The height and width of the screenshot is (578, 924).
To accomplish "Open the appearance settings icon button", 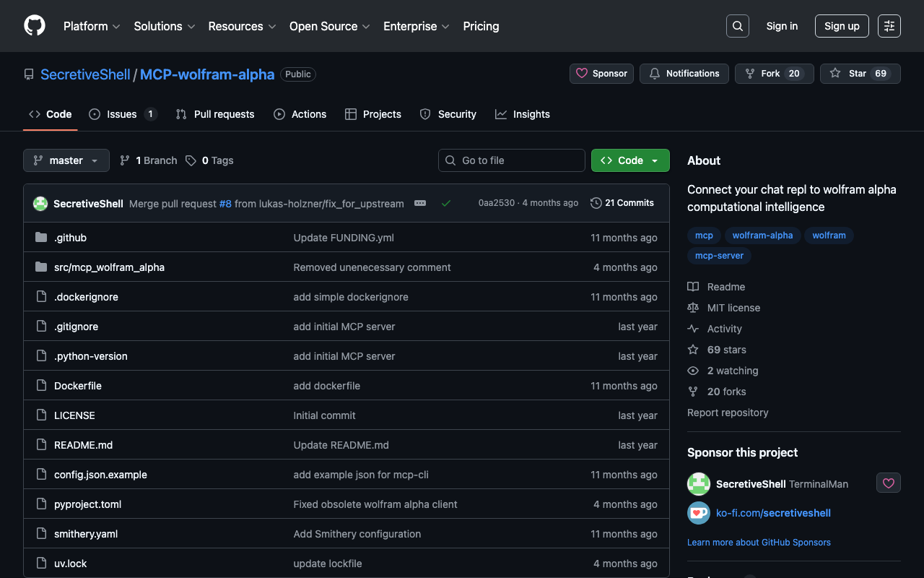I will click(889, 26).
